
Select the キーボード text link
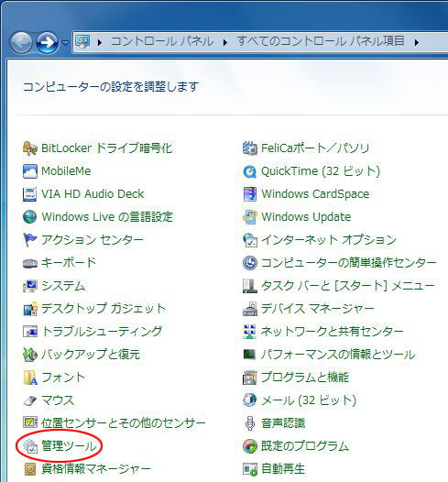tap(69, 263)
